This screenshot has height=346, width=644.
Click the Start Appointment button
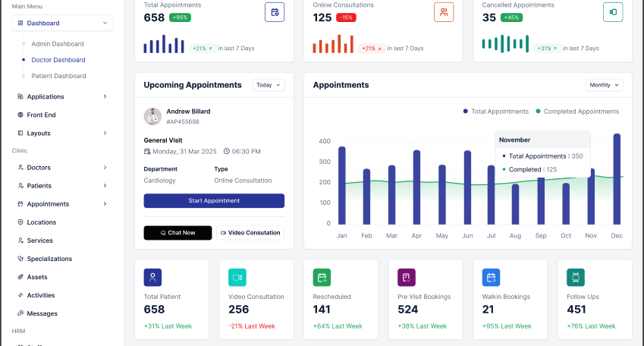pyautogui.click(x=214, y=200)
